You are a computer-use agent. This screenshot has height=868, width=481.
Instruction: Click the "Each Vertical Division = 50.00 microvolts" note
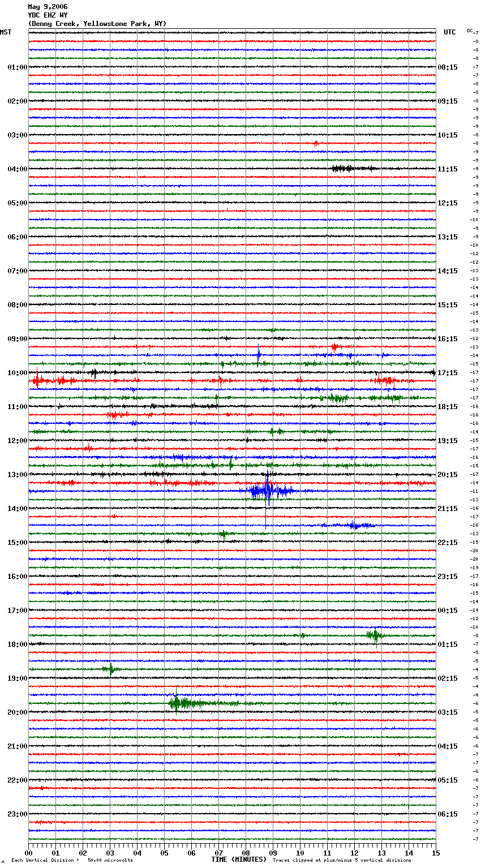coord(72,861)
